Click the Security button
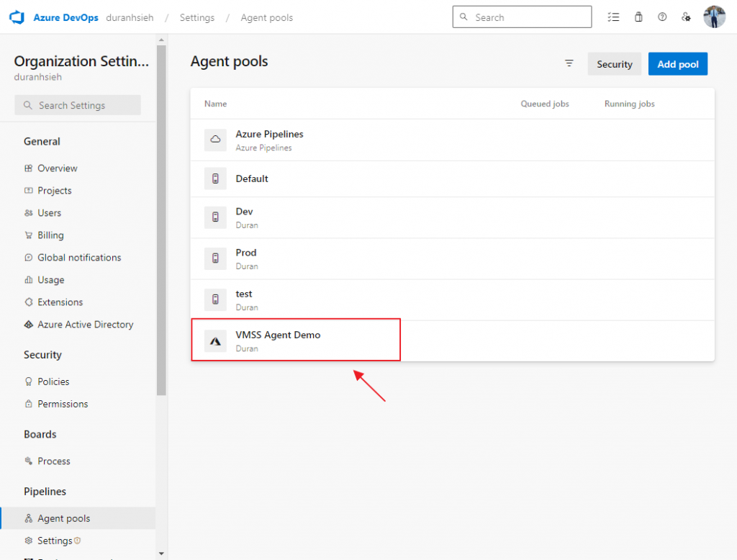 (x=615, y=64)
